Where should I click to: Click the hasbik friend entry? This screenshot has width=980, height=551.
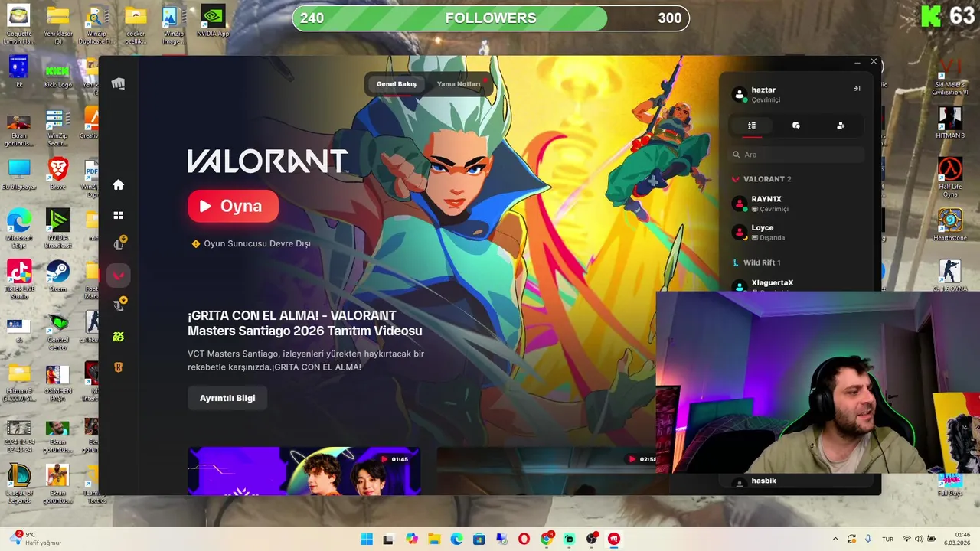pos(796,481)
